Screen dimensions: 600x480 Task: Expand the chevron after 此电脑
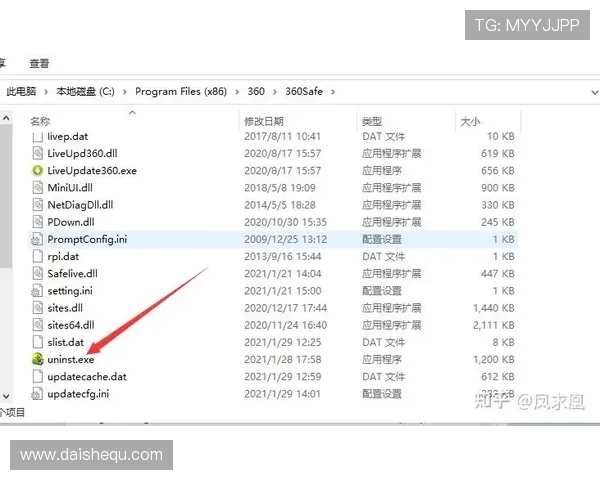coord(46,92)
